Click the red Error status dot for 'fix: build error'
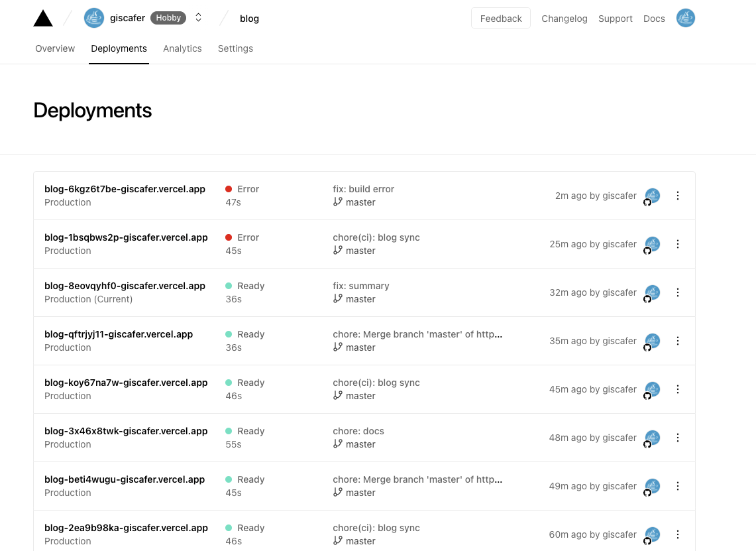This screenshot has height=551, width=756. (229, 189)
